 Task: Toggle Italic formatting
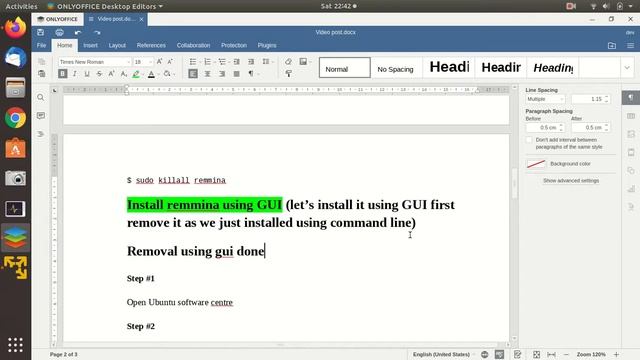pyautogui.click(x=75, y=74)
